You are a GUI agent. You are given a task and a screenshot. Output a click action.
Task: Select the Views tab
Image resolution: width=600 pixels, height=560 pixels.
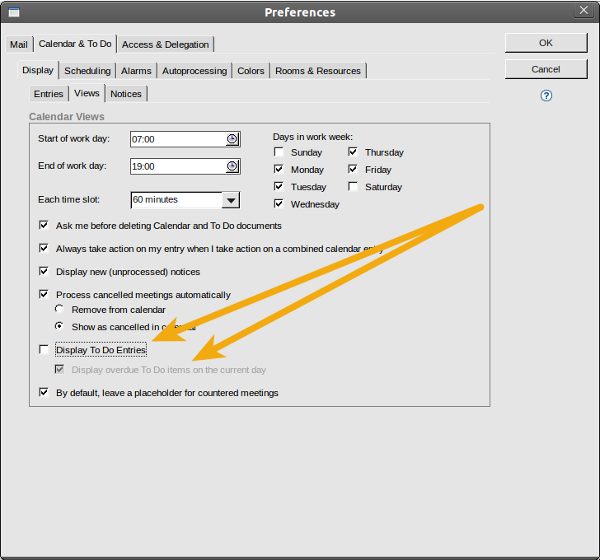(87, 93)
